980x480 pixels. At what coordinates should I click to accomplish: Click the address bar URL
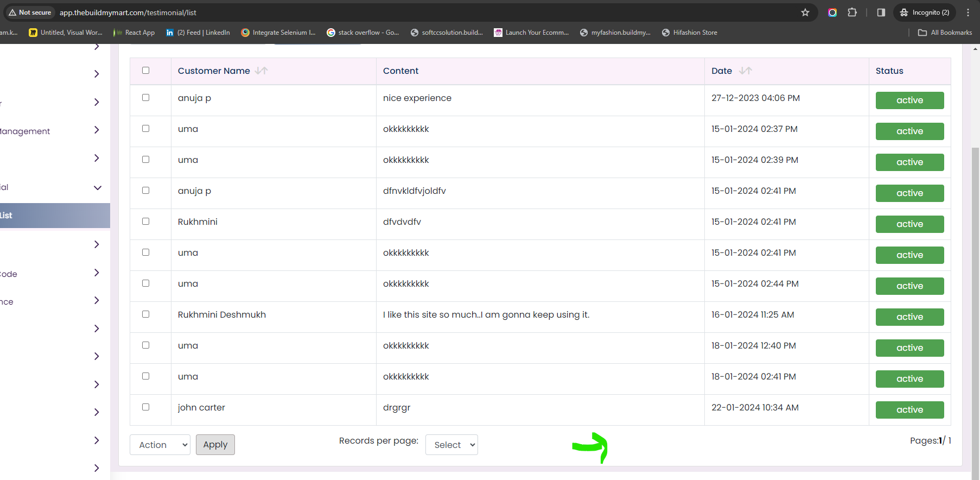128,12
